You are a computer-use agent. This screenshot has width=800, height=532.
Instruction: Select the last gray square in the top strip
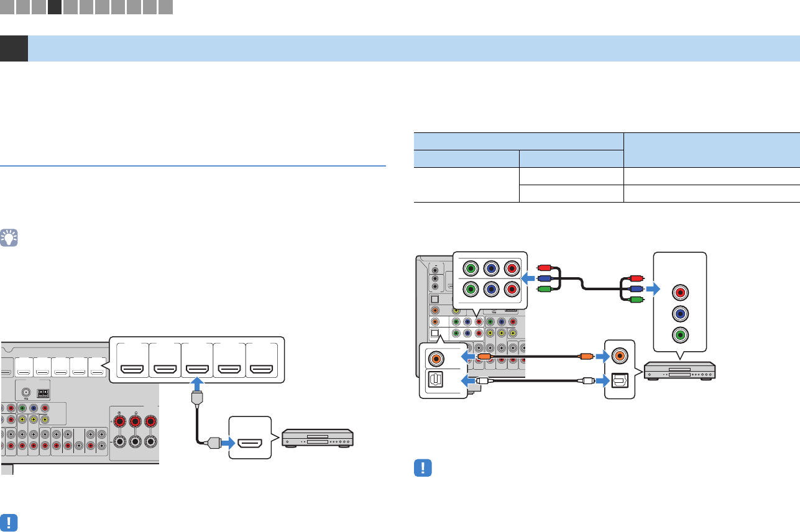(x=165, y=7)
